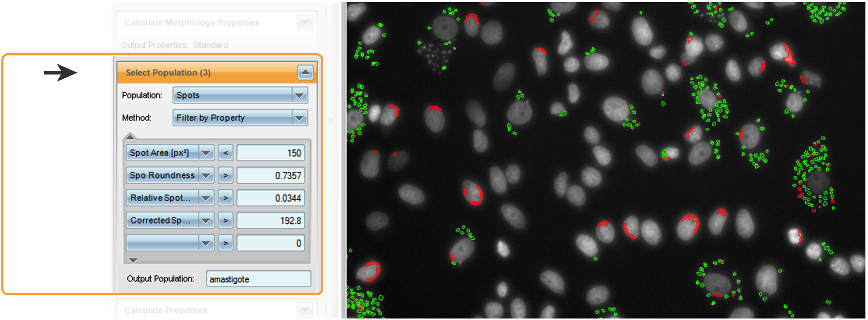Change the '>' operator on the Spot Roundness filter
Image resolution: width=868 pixels, height=320 pixels.
pos(225,175)
